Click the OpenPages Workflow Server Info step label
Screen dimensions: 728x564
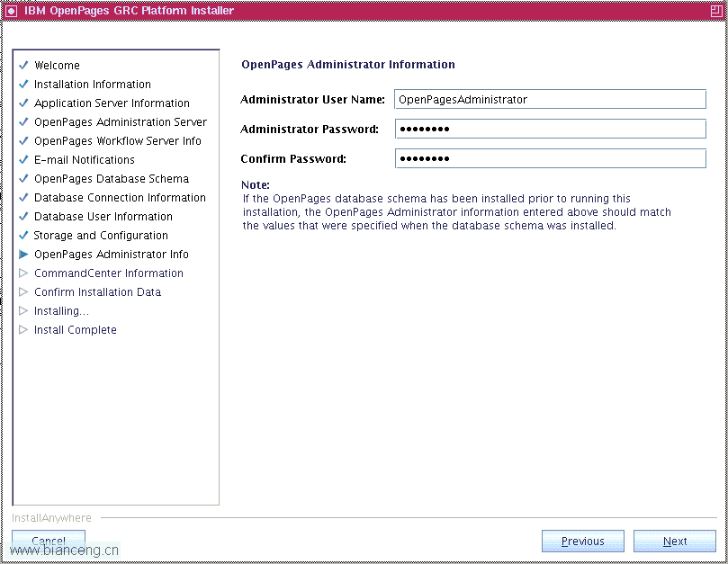(118, 140)
